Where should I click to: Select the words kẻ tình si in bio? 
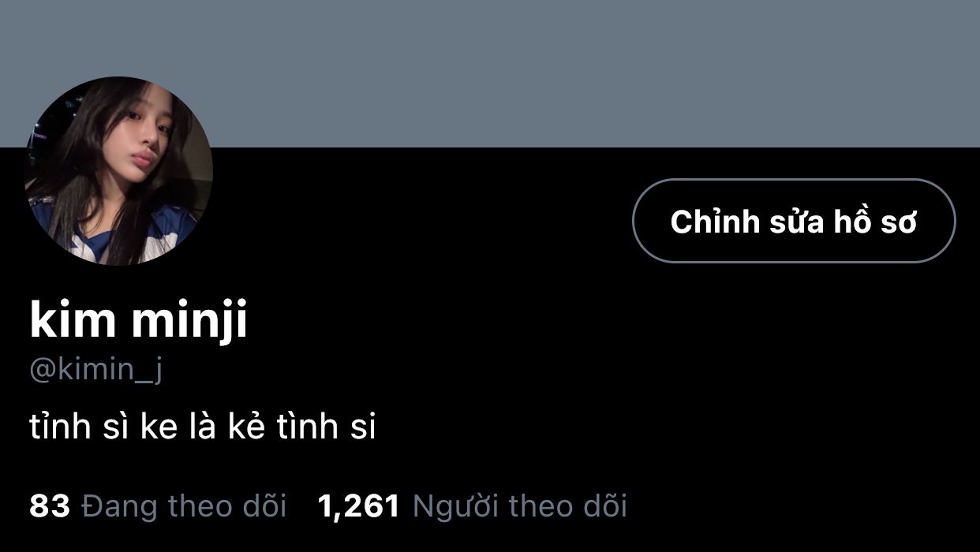pos(310,427)
